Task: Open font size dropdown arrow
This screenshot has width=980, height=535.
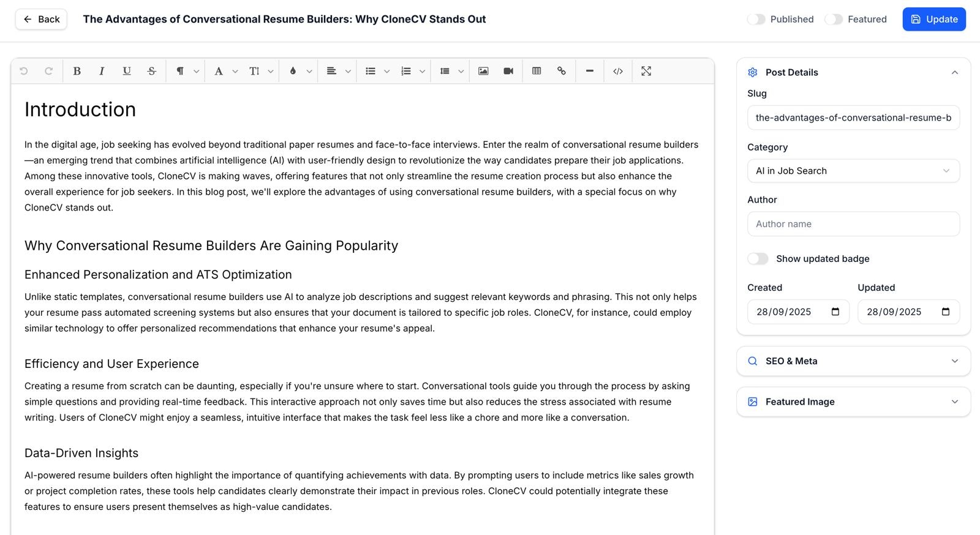Action: (270, 72)
